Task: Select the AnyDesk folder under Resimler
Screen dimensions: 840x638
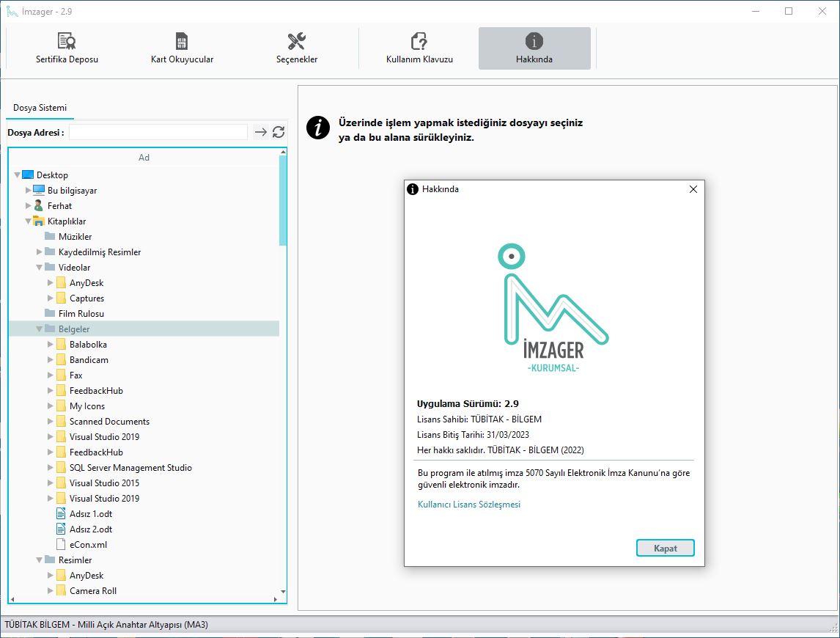Action: pyautogui.click(x=86, y=575)
